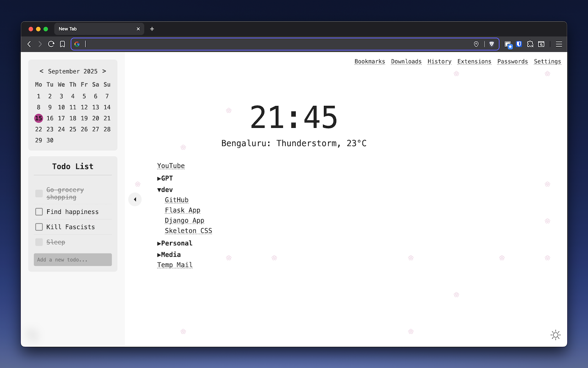Click the Bengaluru Thunderstorm weather text
588x368 pixels.
(x=294, y=144)
